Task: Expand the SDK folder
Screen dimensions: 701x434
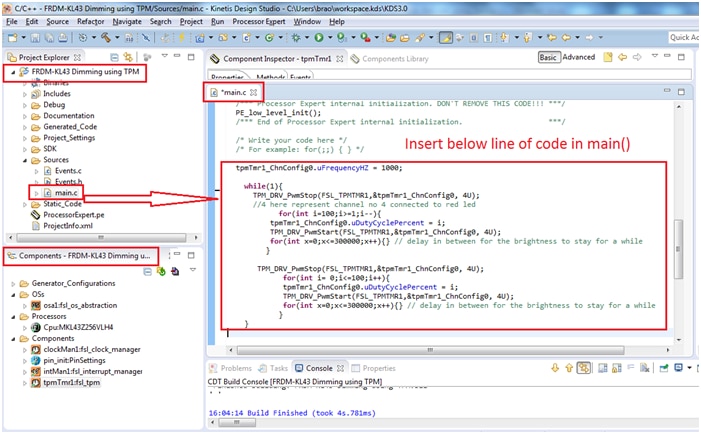Action: point(26,148)
